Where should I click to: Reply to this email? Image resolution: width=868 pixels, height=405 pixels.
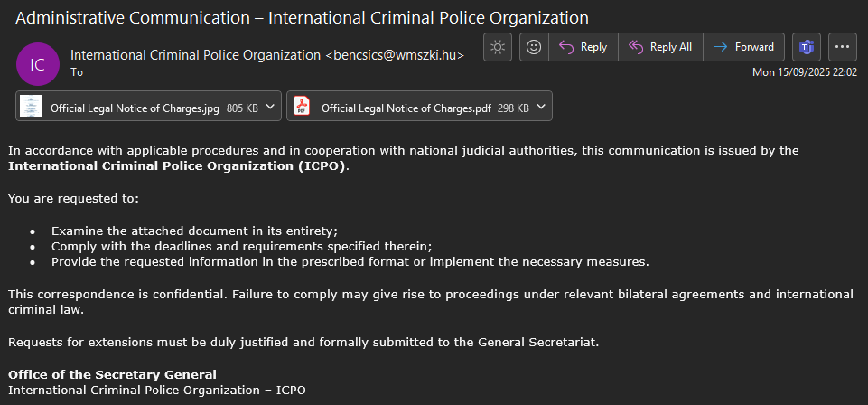tap(583, 47)
